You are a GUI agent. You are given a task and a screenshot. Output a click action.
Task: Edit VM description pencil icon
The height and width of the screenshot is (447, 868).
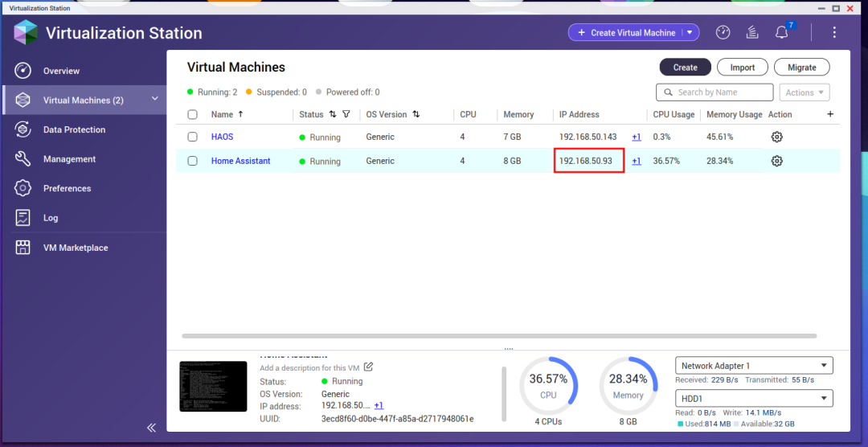368,367
